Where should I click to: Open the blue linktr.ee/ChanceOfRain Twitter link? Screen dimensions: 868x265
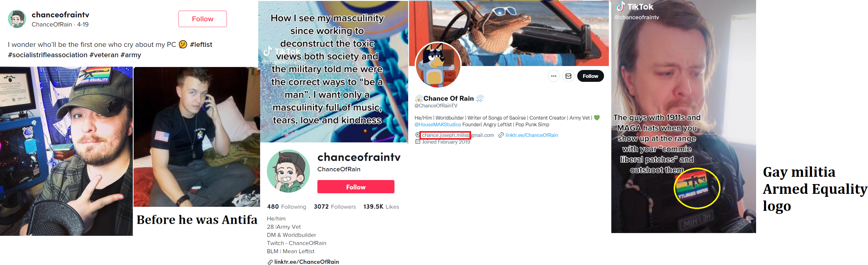531,135
